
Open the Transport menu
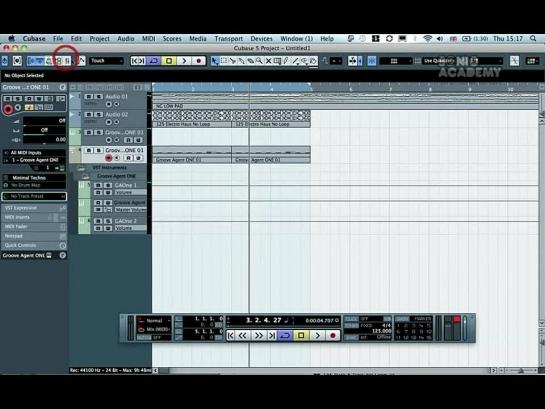pos(228,39)
